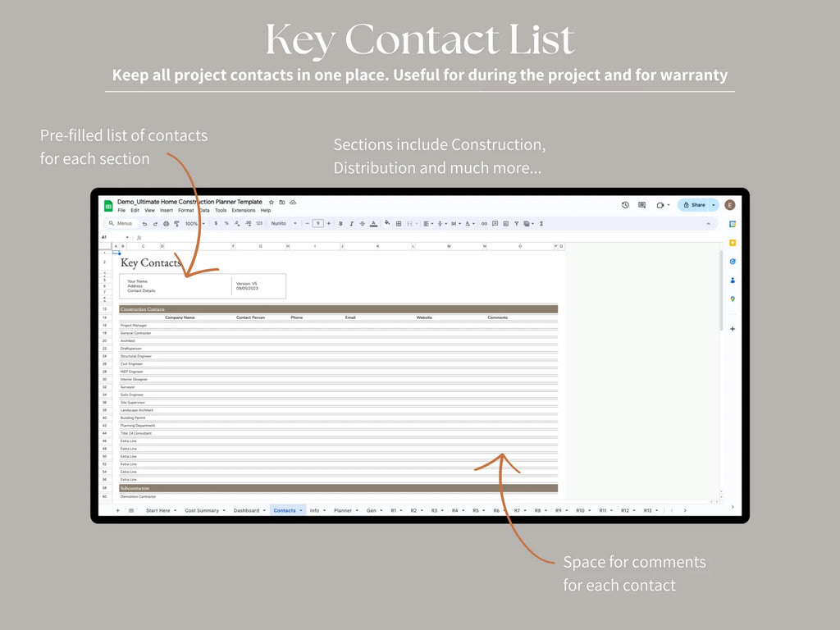Open the comments panel icon

click(x=641, y=205)
